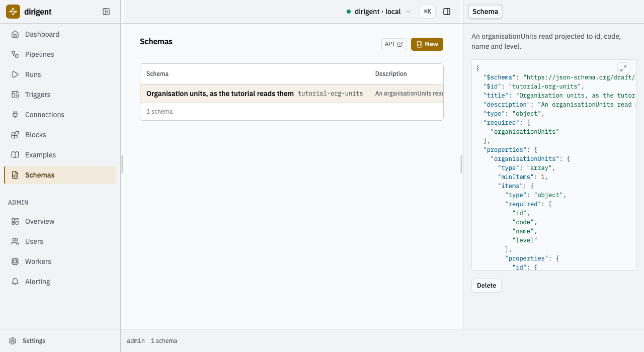Image resolution: width=644 pixels, height=352 pixels.
Task: Open the Workers admin page
Action: coord(60,261)
